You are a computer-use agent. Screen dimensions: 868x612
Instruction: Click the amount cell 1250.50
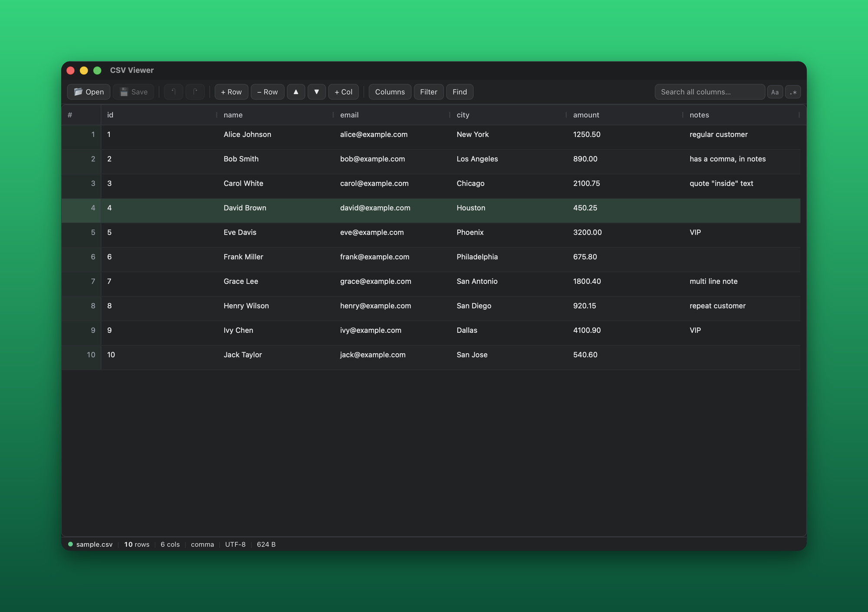[625, 137]
